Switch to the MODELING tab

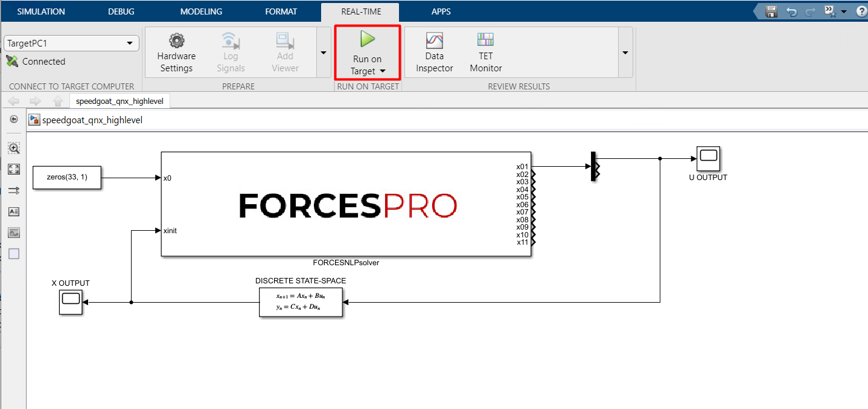(201, 11)
